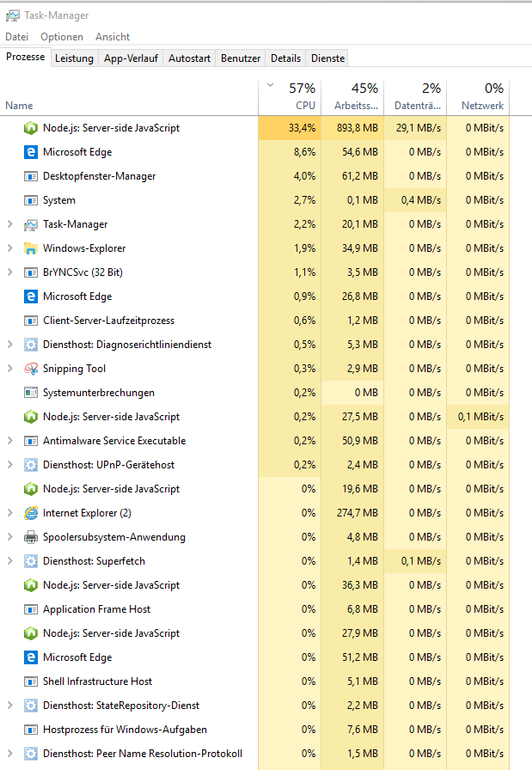This screenshot has width=532, height=770.
Task: Sort by Datenträger column header
Action: point(415,98)
